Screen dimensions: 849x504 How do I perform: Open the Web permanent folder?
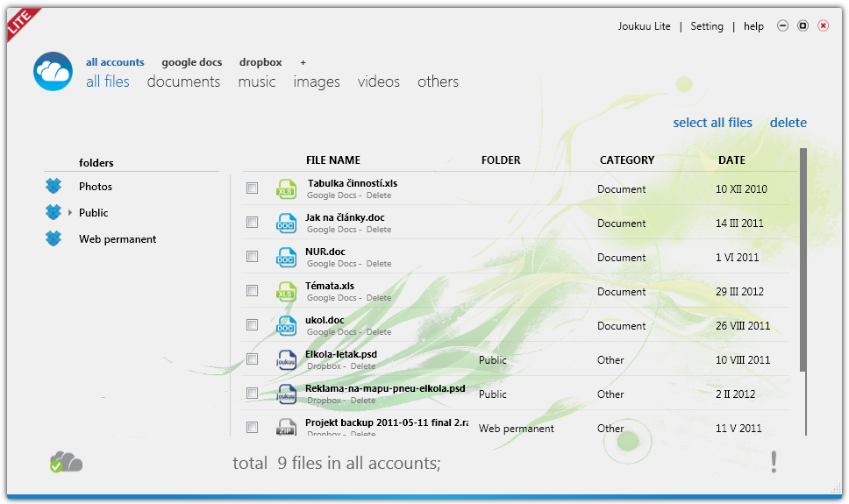click(118, 239)
